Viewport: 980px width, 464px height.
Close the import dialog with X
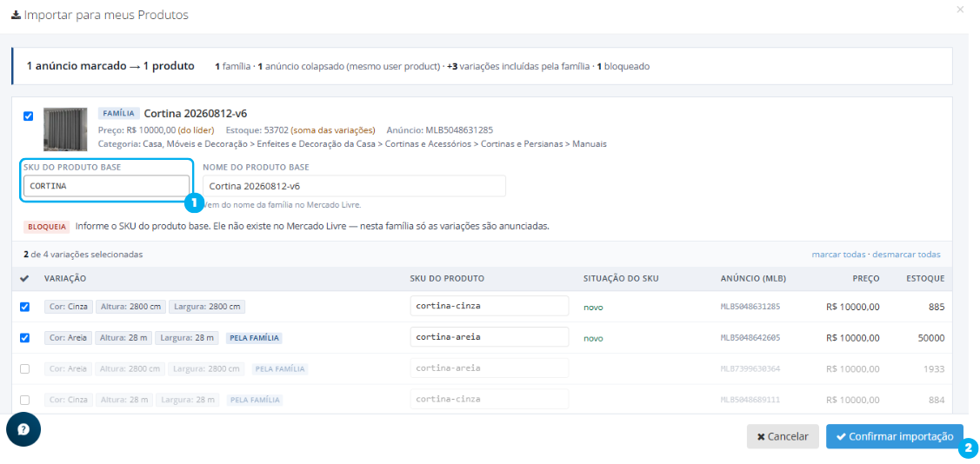tap(960, 10)
